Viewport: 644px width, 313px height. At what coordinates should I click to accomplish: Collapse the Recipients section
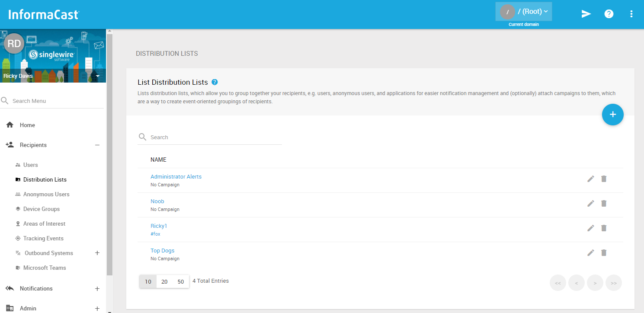97,145
